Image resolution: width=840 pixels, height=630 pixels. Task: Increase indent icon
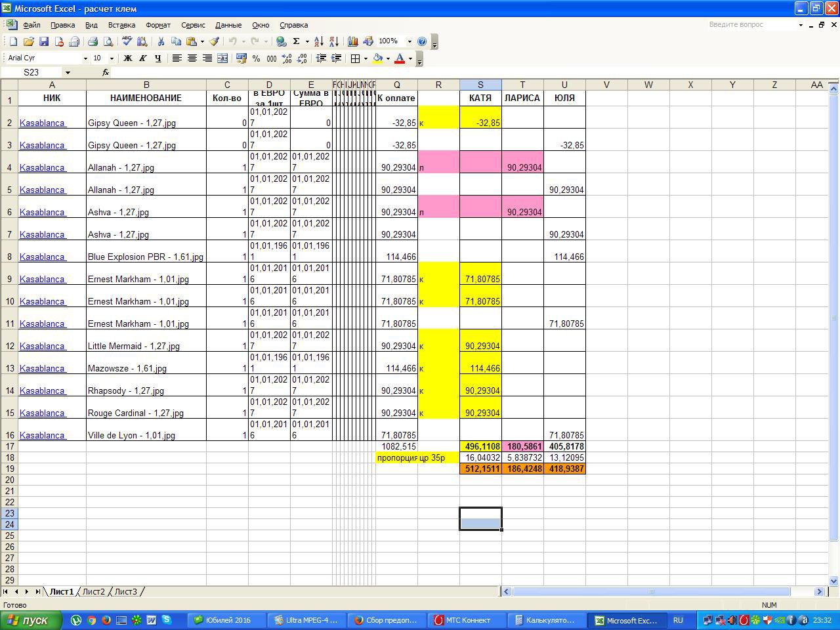tap(336, 58)
